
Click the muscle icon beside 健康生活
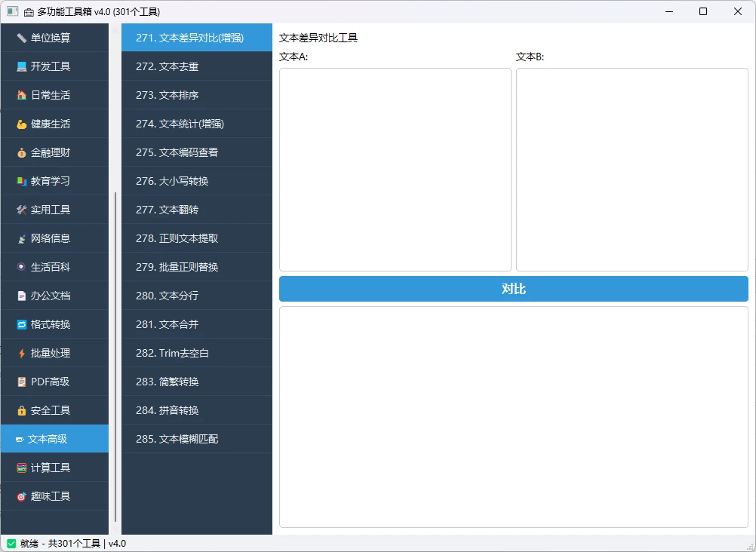(21, 124)
